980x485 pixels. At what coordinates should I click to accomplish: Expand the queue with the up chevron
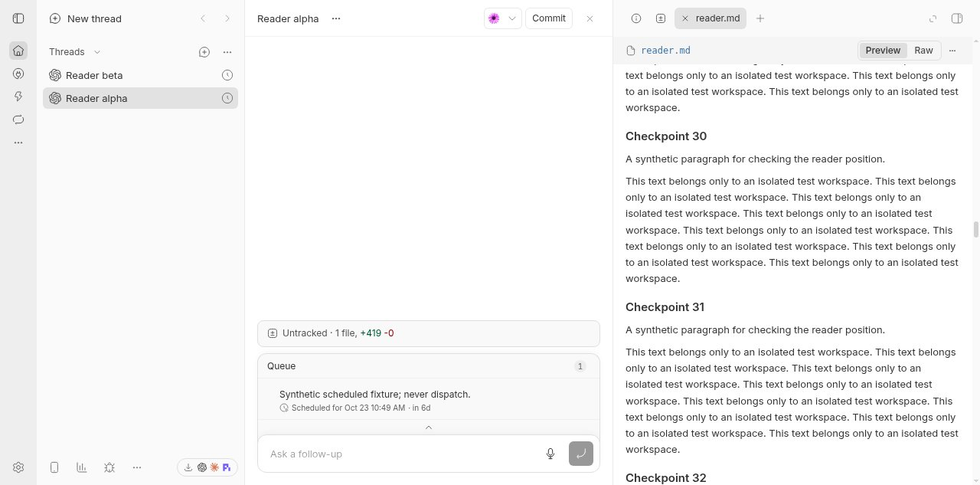[429, 428]
